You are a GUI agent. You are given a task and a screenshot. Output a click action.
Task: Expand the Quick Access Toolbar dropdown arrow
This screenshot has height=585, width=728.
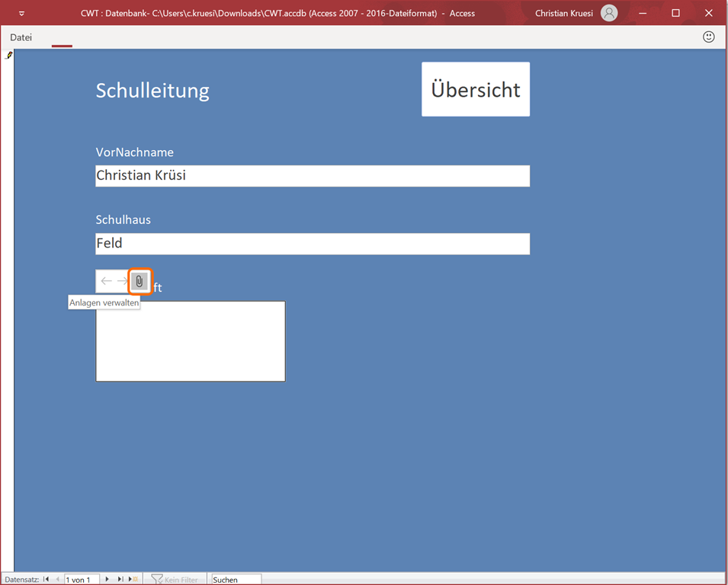[21, 14]
